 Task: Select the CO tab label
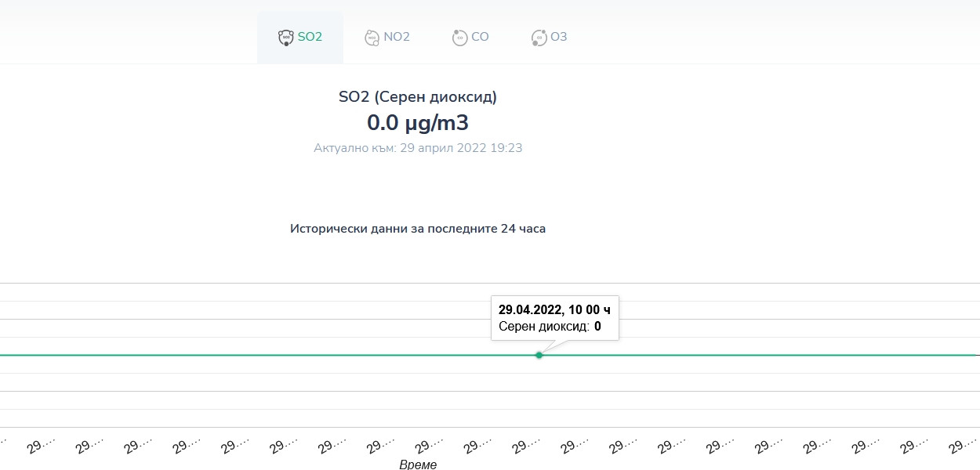point(480,37)
